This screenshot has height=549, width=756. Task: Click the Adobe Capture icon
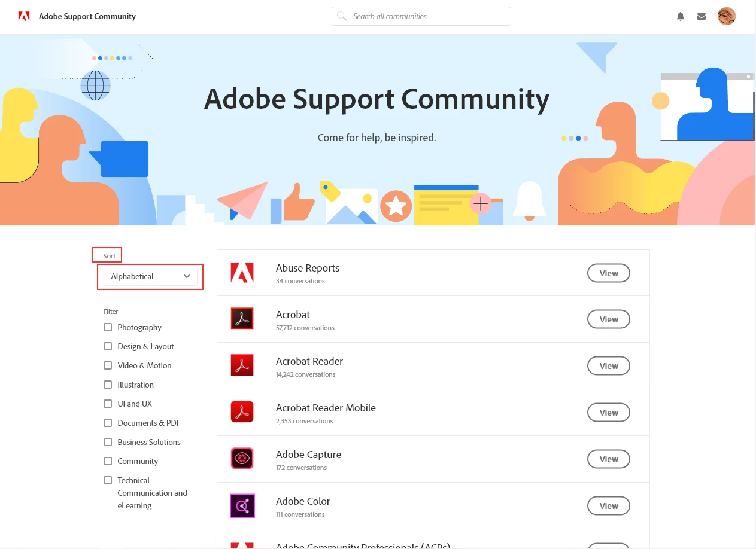click(242, 459)
